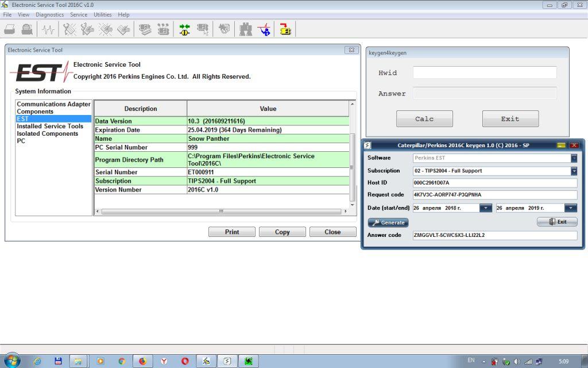Click the stethoscope diagnostic codes toolbar icon
Viewport: 588px width, 368px height.
click(69, 29)
